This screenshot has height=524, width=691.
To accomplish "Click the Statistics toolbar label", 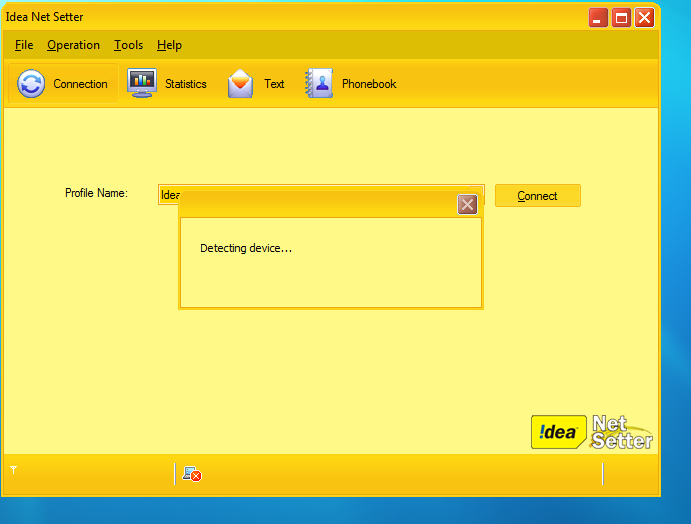I will 186,84.
